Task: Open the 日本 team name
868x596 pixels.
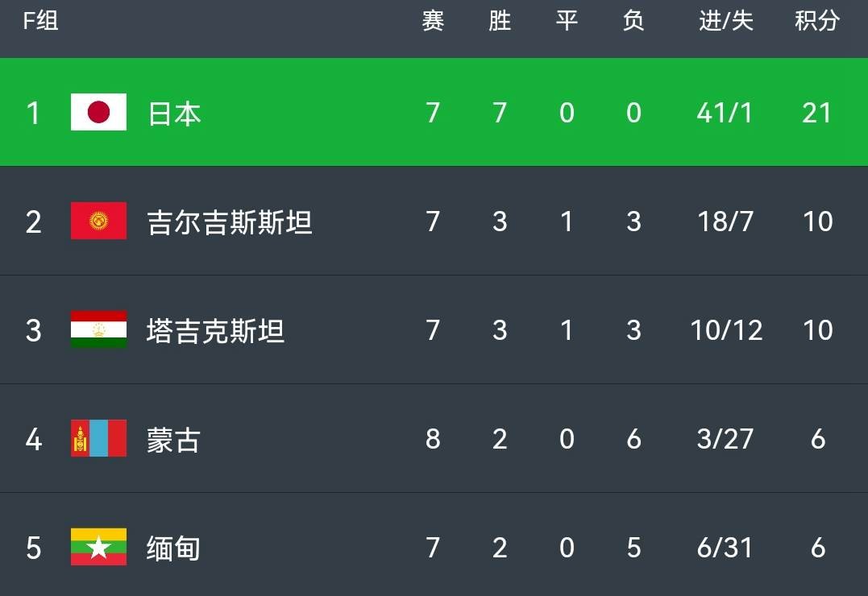Action: [x=174, y=114]
